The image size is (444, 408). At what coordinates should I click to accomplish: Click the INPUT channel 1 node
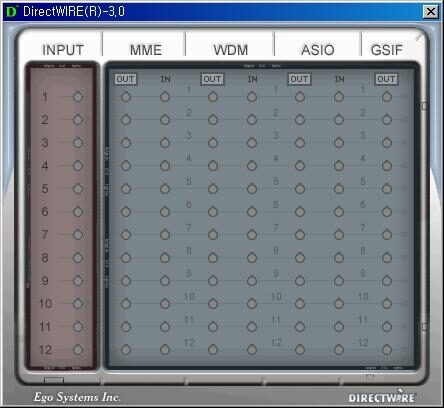click(78, 97)
